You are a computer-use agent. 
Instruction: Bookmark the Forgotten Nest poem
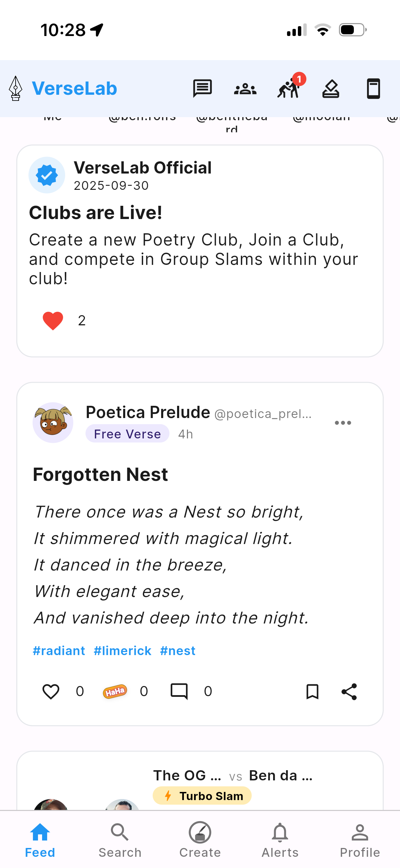(x=312, y=691)
